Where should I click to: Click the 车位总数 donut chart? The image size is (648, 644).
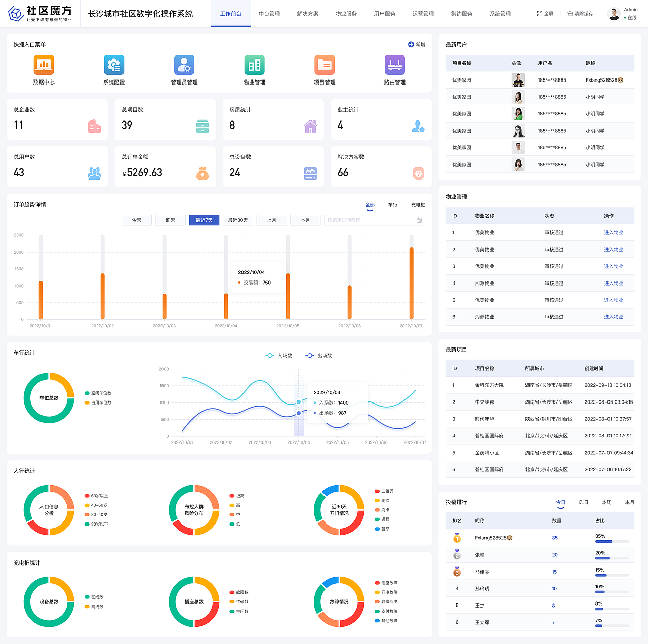pyautogui.click(x=49, y=398)
